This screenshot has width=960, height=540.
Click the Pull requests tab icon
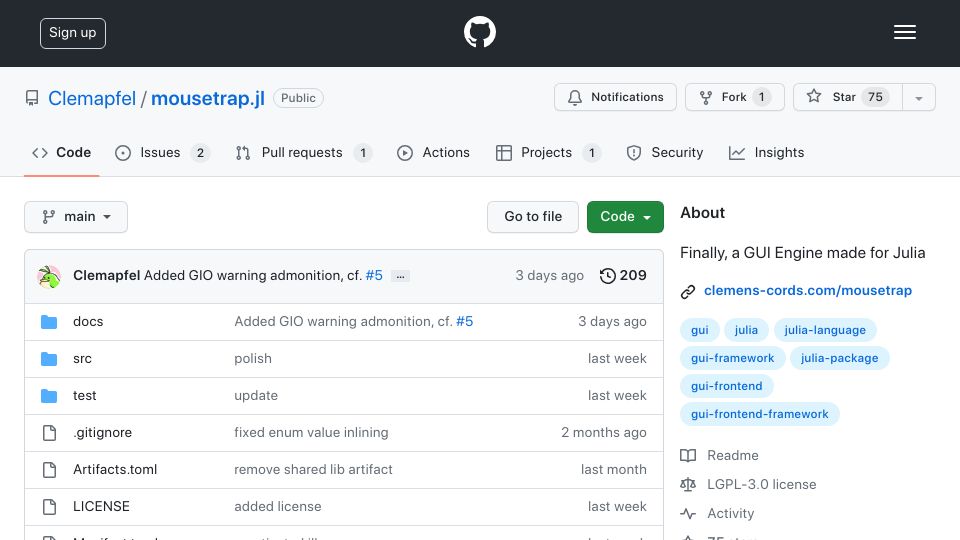(x=243, y=153)
